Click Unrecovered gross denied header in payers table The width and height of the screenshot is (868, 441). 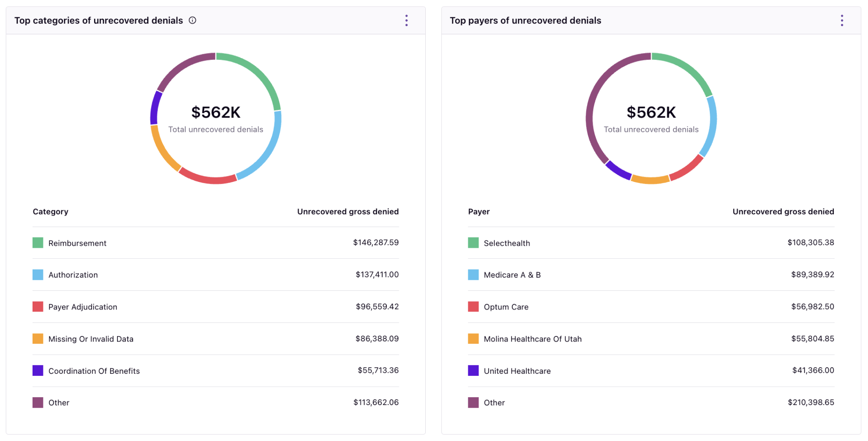pyautogui.click(x=783, y=211)
